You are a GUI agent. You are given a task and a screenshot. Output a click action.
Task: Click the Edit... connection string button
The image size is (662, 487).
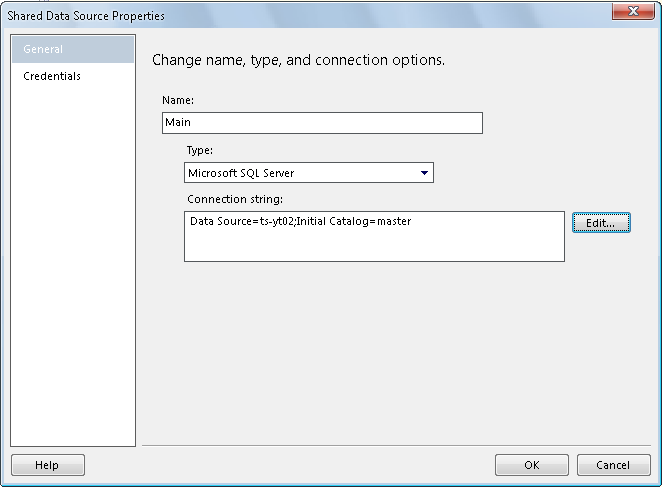click(x=601, y=223)
